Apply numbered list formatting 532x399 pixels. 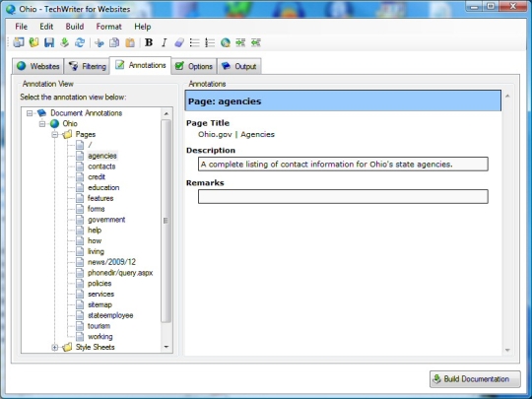210,42
